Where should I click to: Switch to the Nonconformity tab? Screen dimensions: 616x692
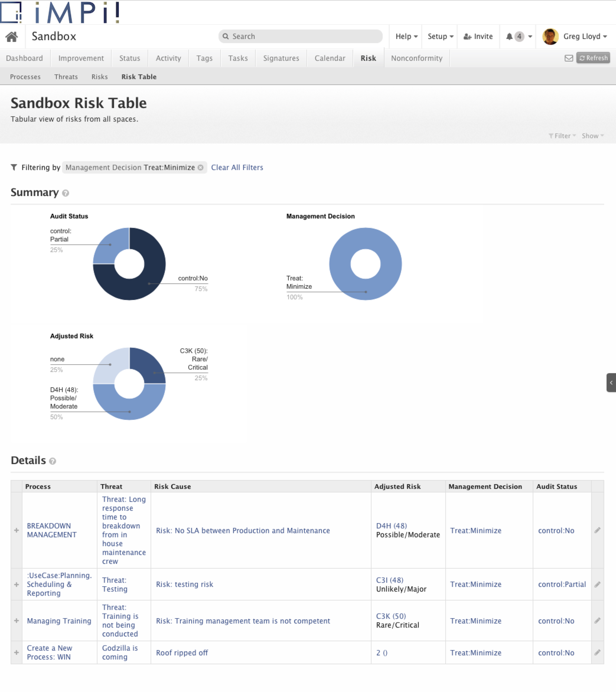pos(417,58)
